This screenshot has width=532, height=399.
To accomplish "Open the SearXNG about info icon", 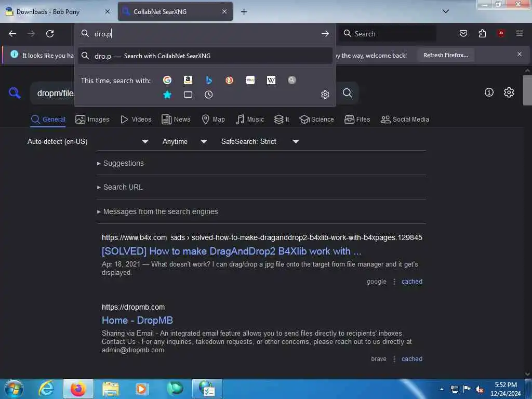I will [x=489, y=92].
